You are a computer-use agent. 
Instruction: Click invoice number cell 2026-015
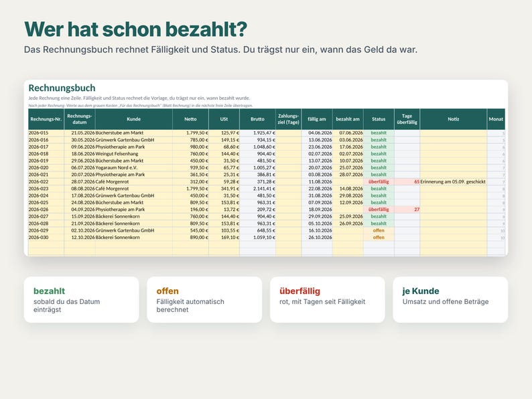(46, 133)
